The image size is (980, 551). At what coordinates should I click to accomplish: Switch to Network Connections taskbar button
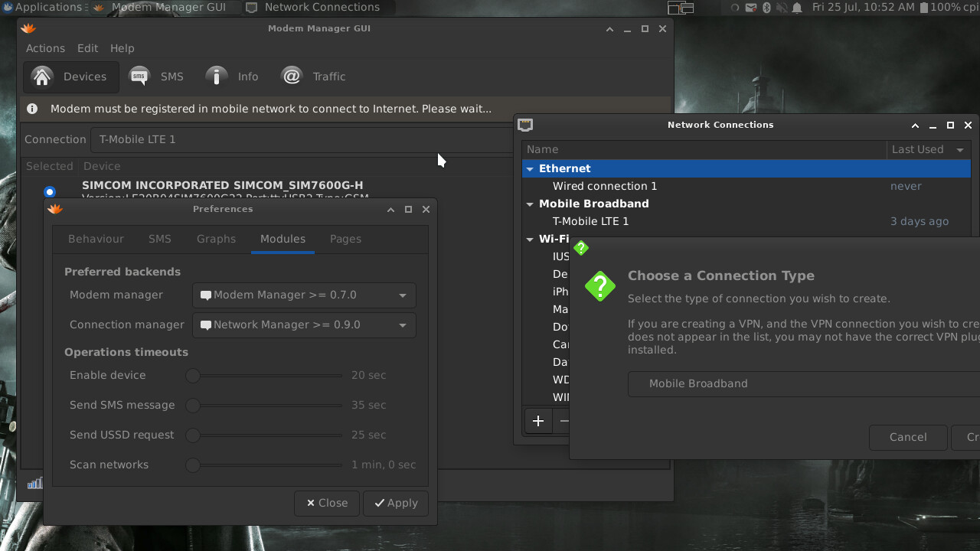[x=318, y=7]
